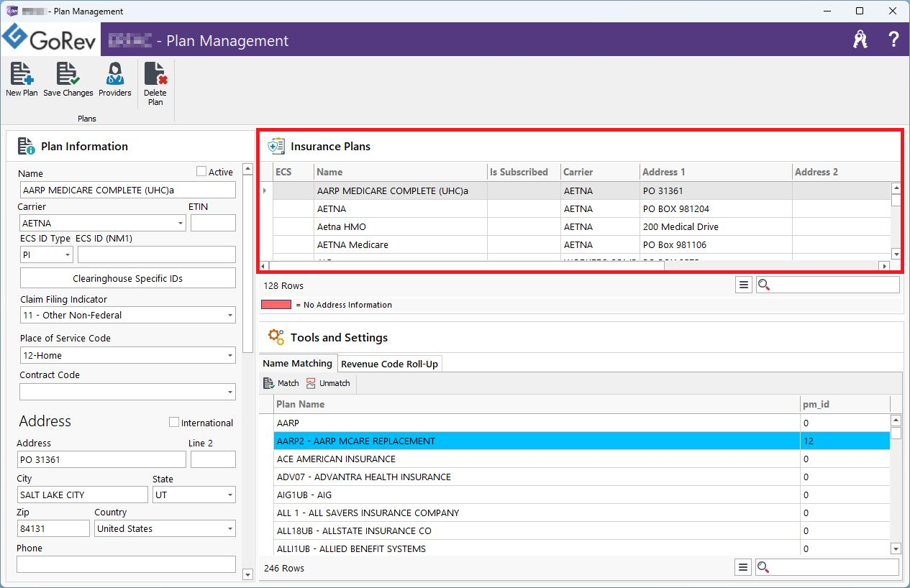Click the search icon in Insurance Plans filter
910x588 pixels.
[x=764, y=285]
